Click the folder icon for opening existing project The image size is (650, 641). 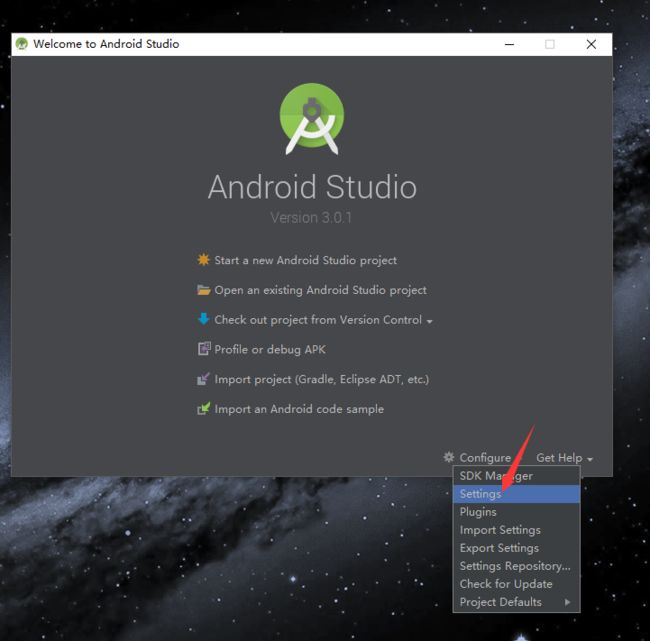point(204,290)
